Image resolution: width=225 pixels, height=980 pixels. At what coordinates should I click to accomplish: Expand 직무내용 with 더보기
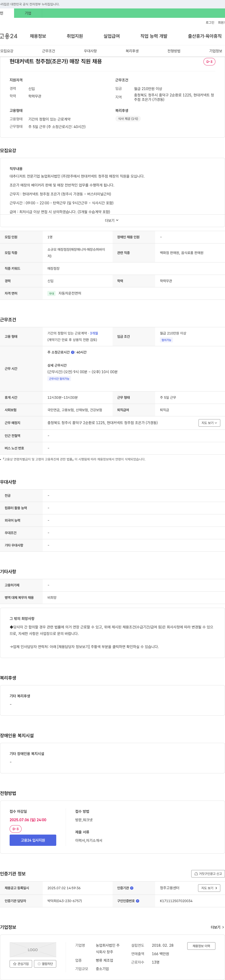pos(112,220)
